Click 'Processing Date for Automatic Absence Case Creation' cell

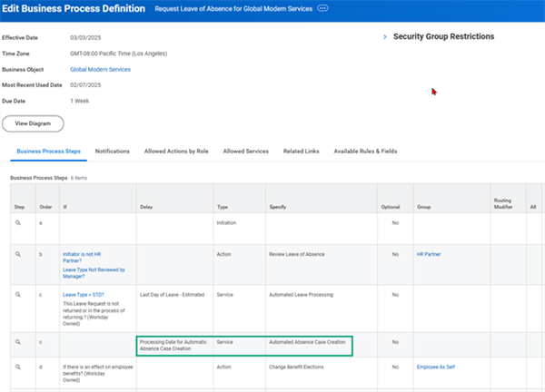[173, 346]
